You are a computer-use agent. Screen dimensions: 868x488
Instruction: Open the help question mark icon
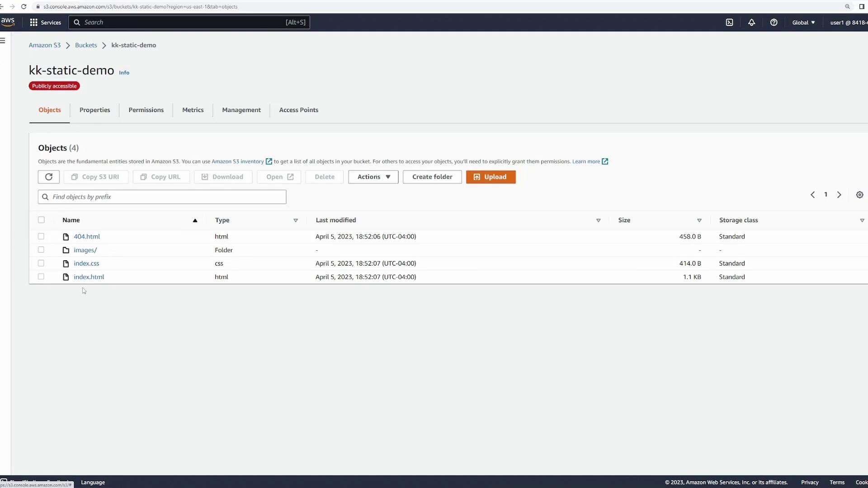coord(774,23)
